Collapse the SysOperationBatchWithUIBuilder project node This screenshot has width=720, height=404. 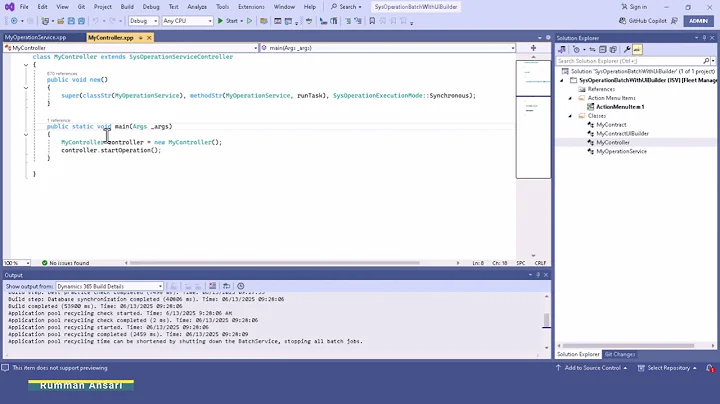(x=562, y=80)
